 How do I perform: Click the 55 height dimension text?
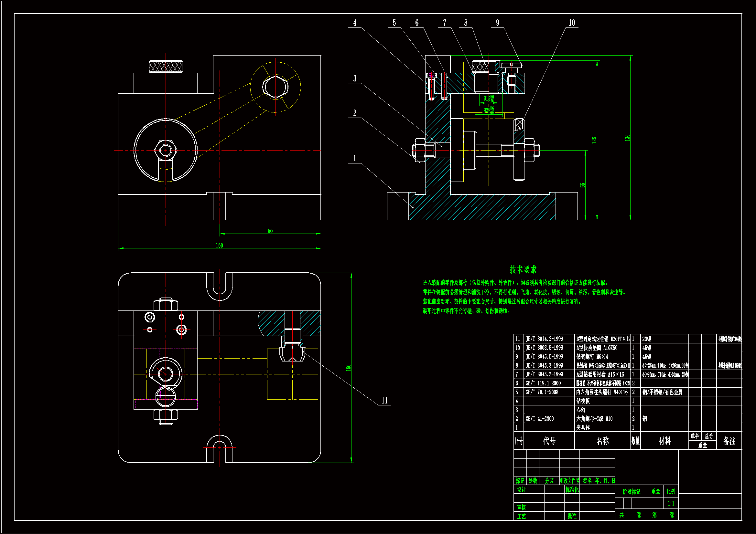pyautogui.click(x=582, y=185)
